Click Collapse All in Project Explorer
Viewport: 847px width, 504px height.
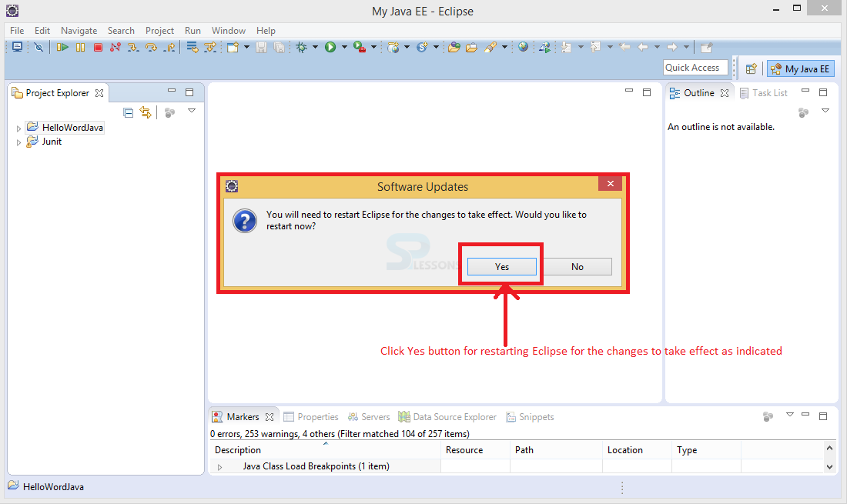point(128,113)
